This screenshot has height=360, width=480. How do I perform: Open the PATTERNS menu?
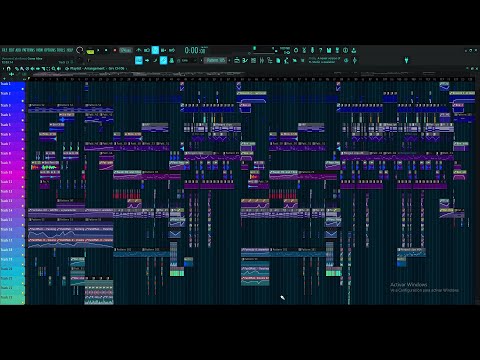click(x=28, y=50)
